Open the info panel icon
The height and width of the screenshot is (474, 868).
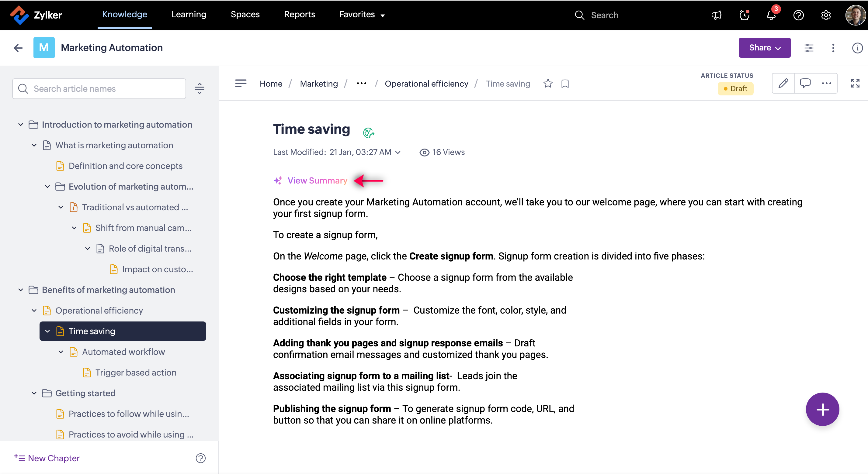coord(857,48)
